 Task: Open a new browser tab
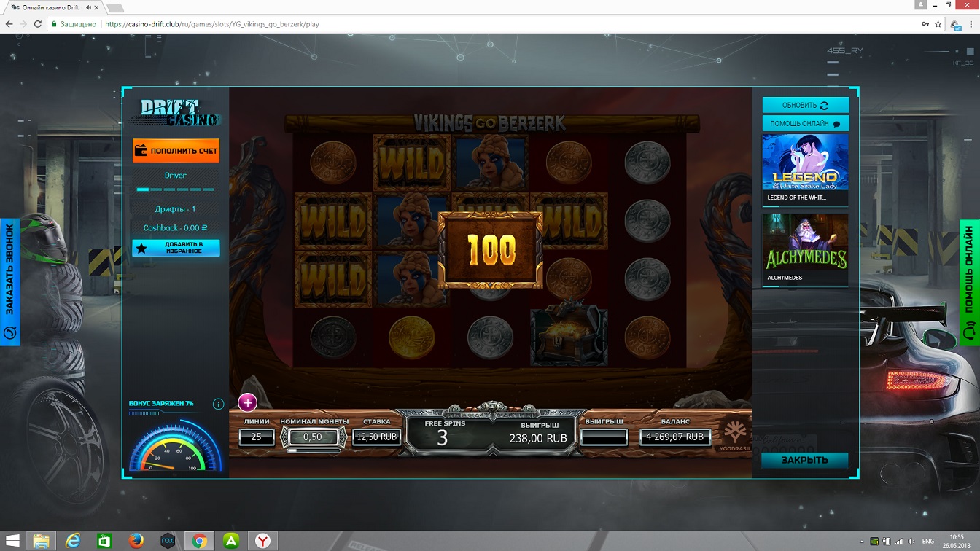coord(116,7)
